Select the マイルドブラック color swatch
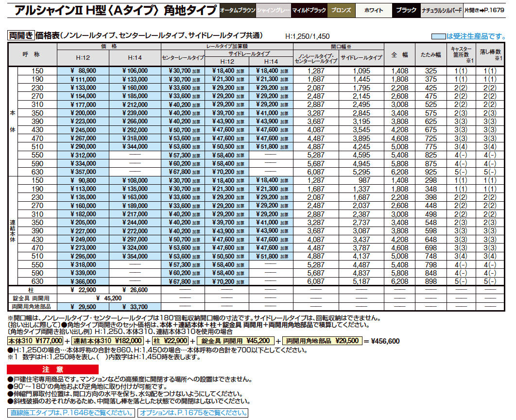Viewport: 516px width, 420px height. pyautogui.click(x=310, y=8)
